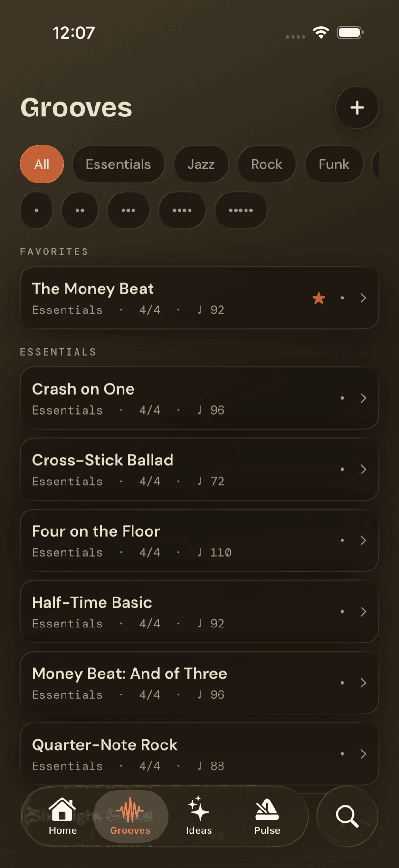Open Crash on One chevron
The width and height of the screenshot is (399, 868).
point(363,398)
